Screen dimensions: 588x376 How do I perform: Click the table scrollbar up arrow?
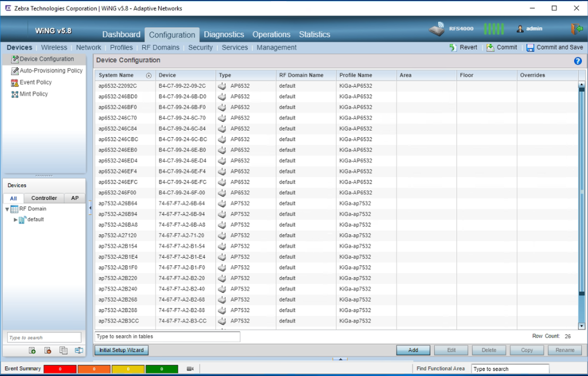[582, 85]
